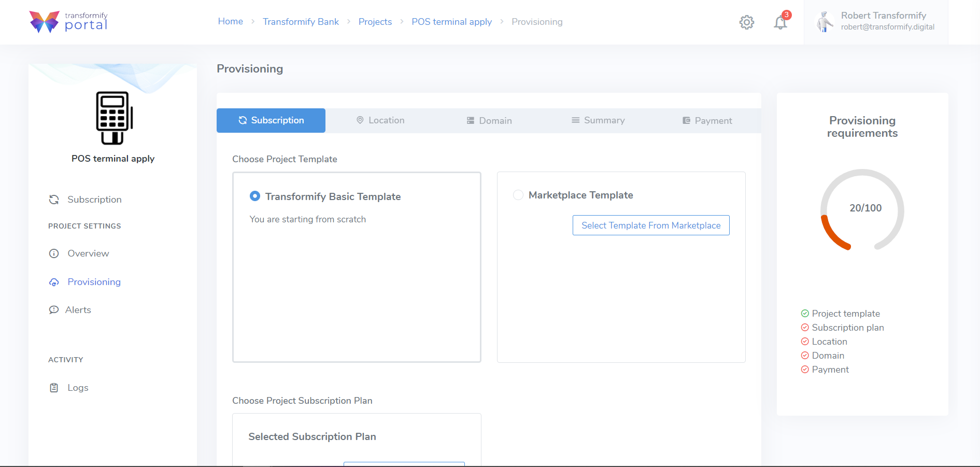Click the Subscription sidebar refresh icon
Viewport: 980px width, 467px height.
54,200
